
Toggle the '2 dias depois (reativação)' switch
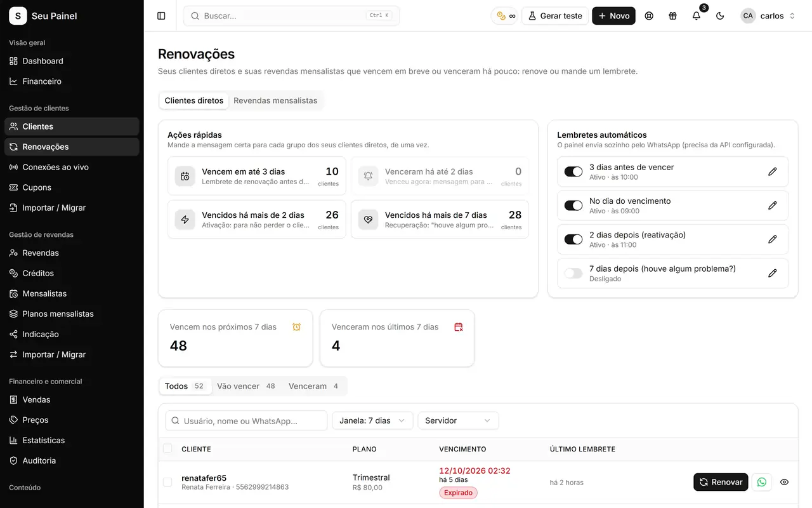573,239
